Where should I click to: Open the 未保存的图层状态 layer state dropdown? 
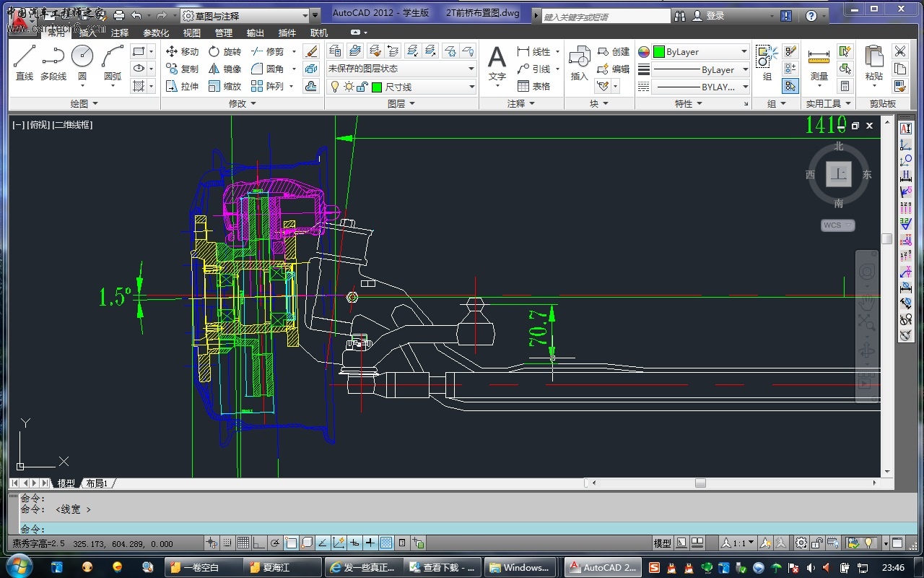tap(401, 69)
